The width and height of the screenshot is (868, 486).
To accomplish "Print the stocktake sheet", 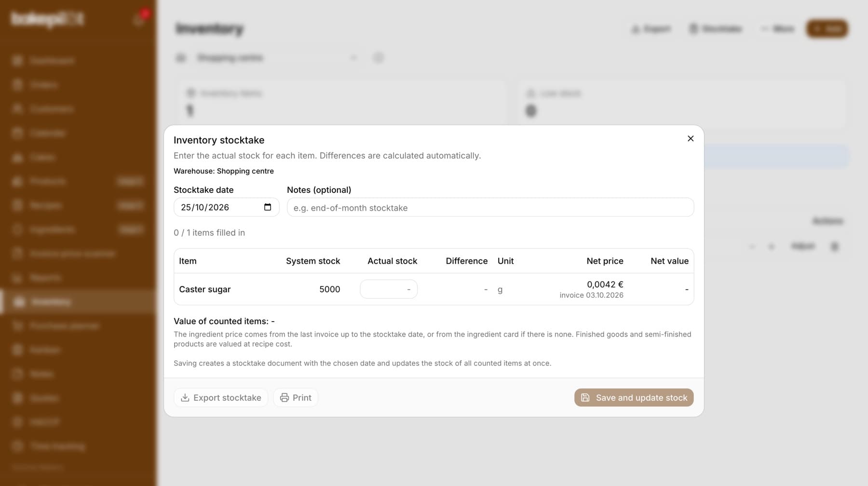I will click(296, 398).
